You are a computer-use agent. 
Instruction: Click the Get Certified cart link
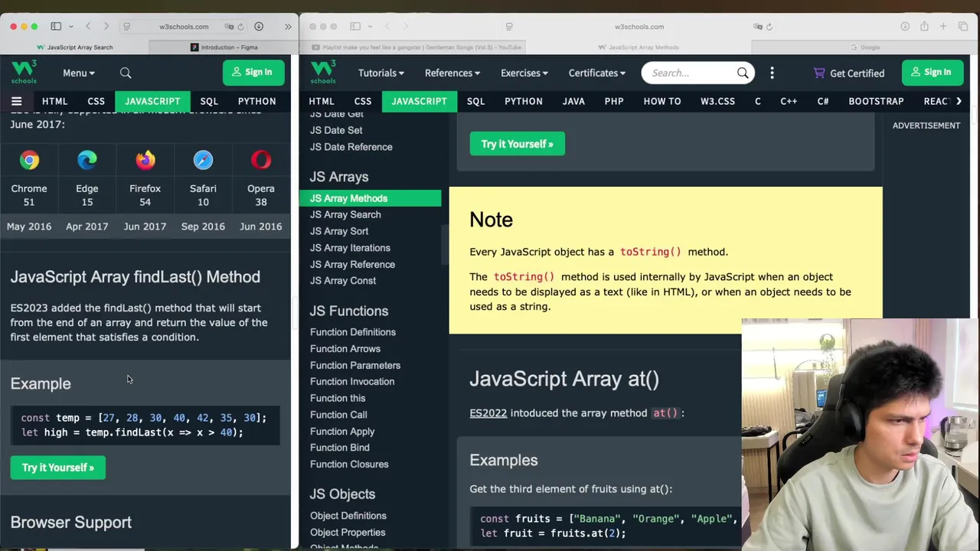coord(848,73)
